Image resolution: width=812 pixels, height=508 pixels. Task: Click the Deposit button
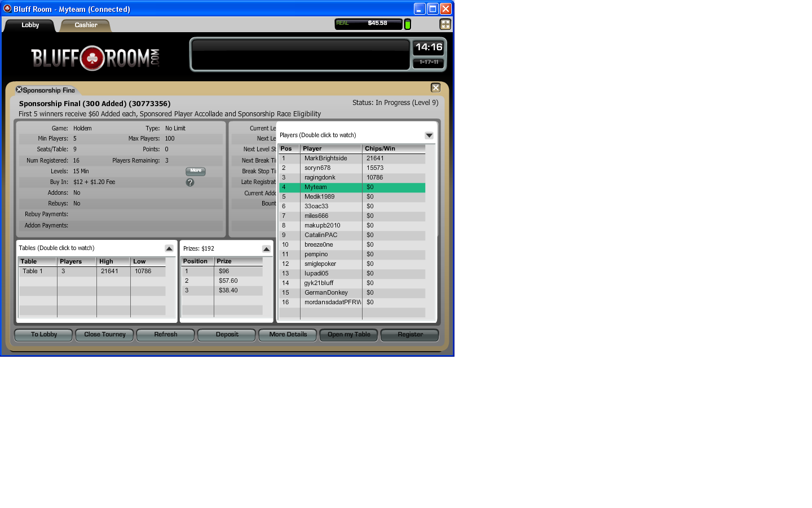point(227,335)
